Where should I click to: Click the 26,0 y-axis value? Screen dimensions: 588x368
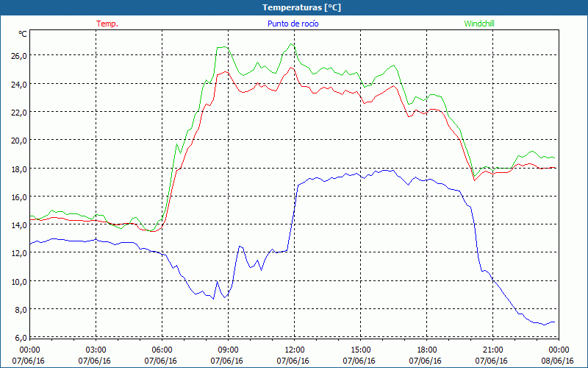(19, 56)
